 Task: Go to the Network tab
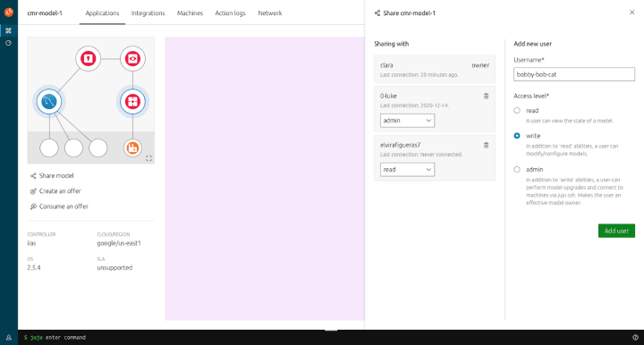point(270,13)
